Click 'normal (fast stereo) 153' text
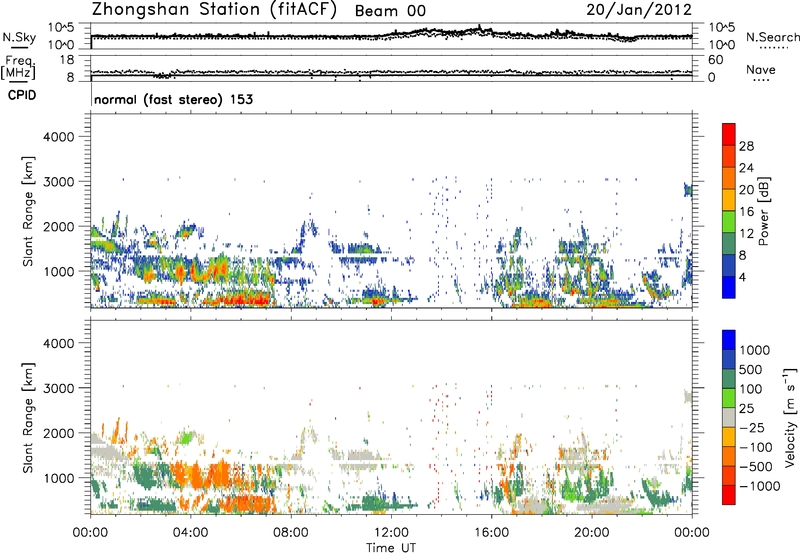Screen dimensions: 800x554 173,99
